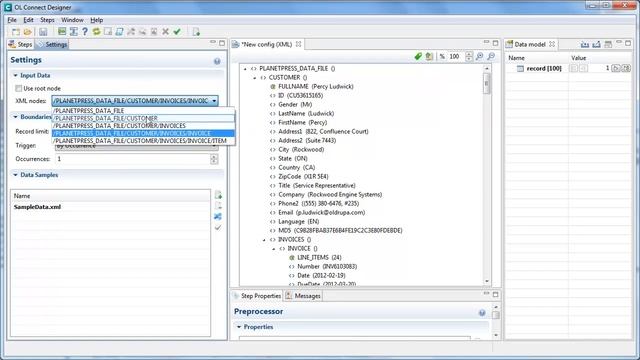Select the New config (XML) editor tab
640x360 pixels.
pyautogui.click(x=267, y=44)
